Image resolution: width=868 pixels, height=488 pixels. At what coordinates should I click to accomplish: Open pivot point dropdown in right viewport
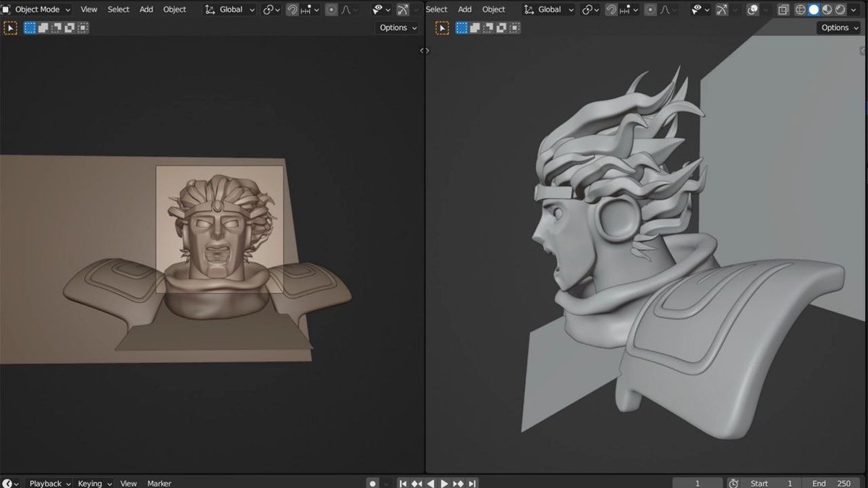click(x=591, y=9)
